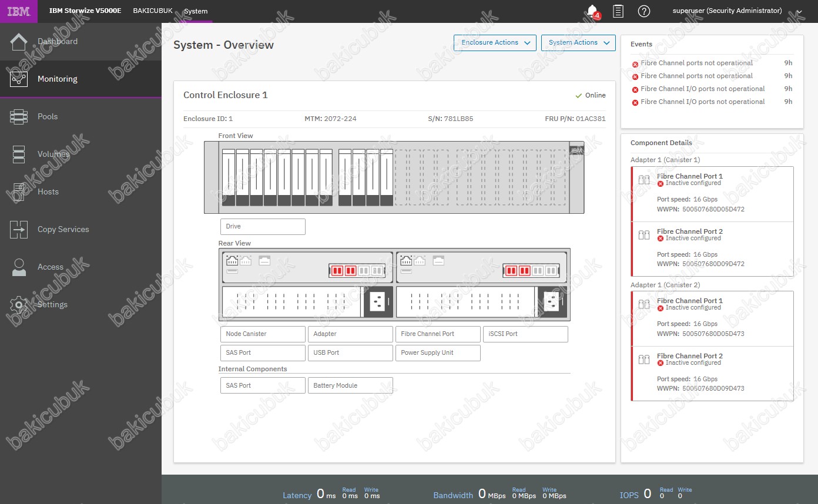Viewport: 818px width, 504px height.
Task: Highlight Adapter legend item
Action: click(x=350, y=334)
